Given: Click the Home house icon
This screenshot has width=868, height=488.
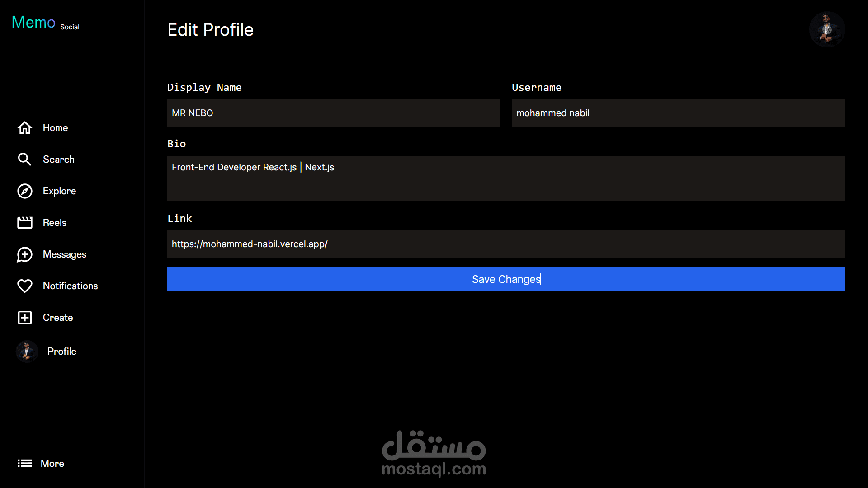Looking at the screenshot, I should [x=25, y=128].
